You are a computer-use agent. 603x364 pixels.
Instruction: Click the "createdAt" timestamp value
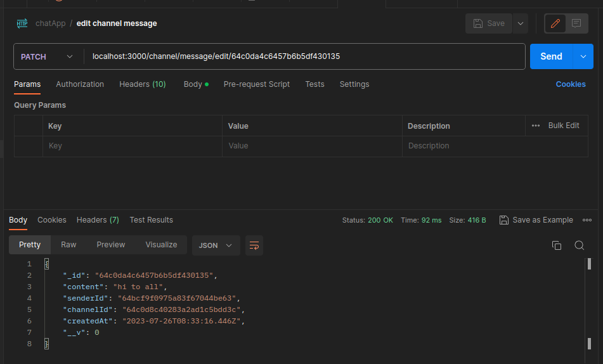181,321
